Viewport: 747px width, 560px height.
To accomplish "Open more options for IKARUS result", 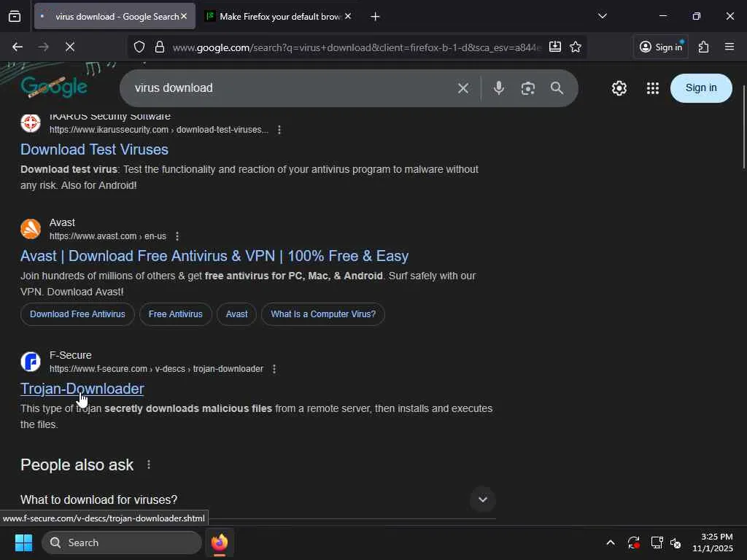I will [279, 130].
